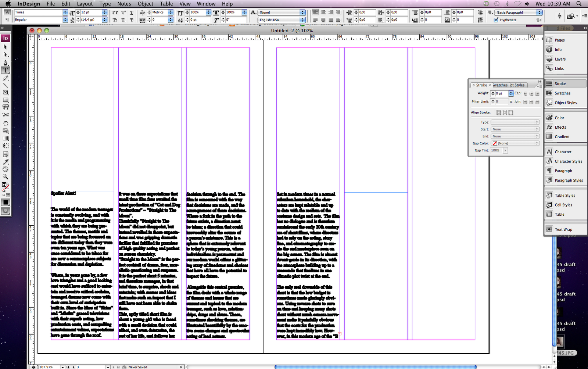Switch to the Swatches tab in Stroke panel
This screenshot has height=369, width=588.
coord(500,85)
